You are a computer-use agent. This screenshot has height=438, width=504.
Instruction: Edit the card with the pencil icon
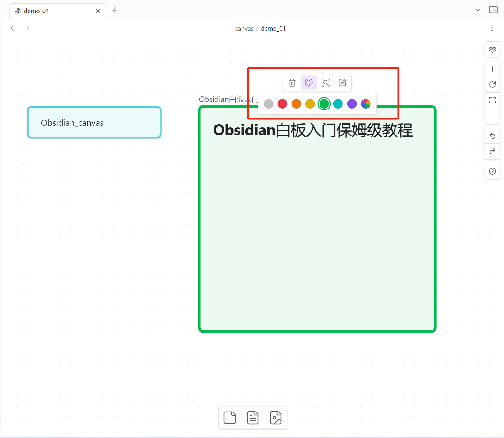(x=342, y=83)
